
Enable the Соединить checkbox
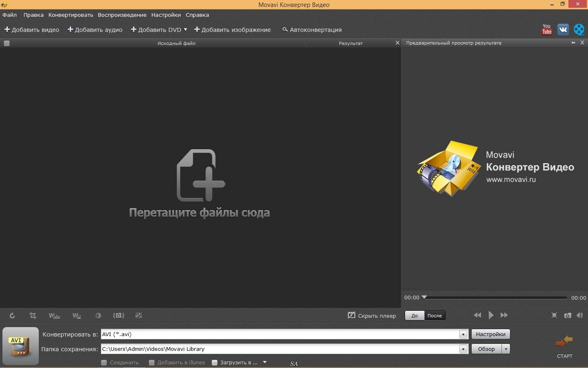click(104, 362)
